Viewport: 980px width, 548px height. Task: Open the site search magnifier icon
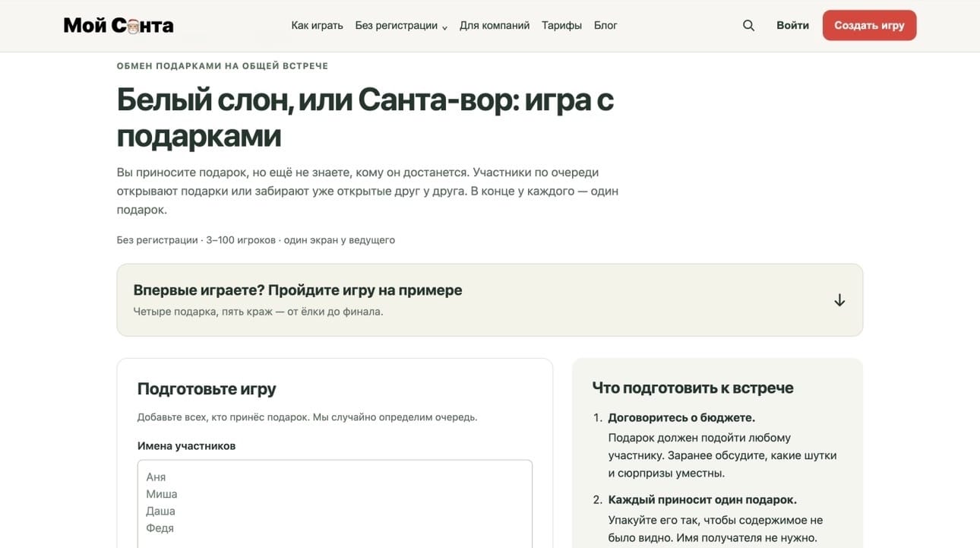(x=748, y=25)
